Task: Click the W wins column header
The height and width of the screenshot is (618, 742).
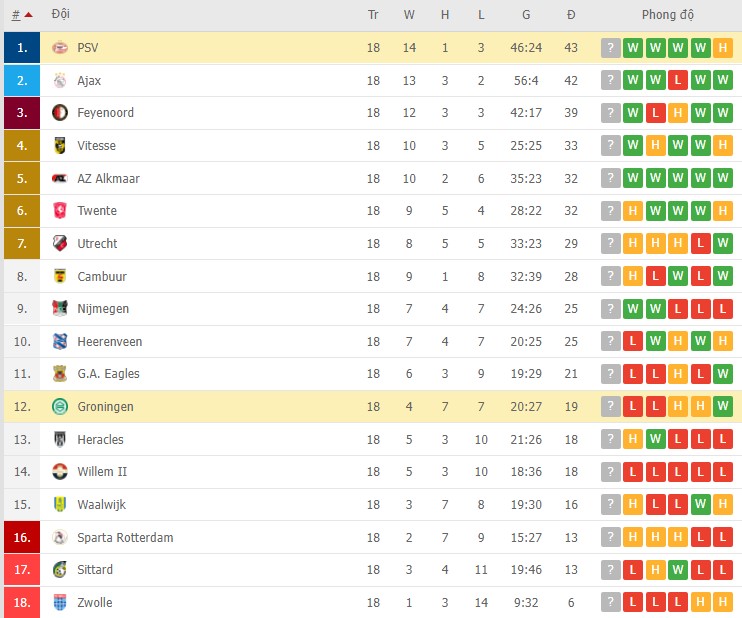Action: 409,15
